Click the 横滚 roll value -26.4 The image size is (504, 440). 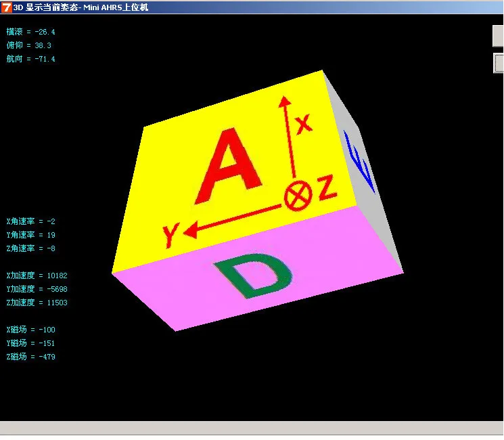click(45, 32)
